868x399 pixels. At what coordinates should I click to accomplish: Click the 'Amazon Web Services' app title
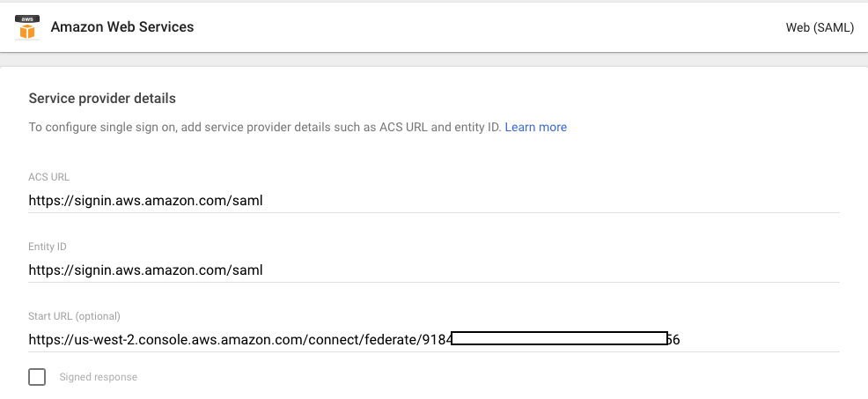tap(122, 26)
